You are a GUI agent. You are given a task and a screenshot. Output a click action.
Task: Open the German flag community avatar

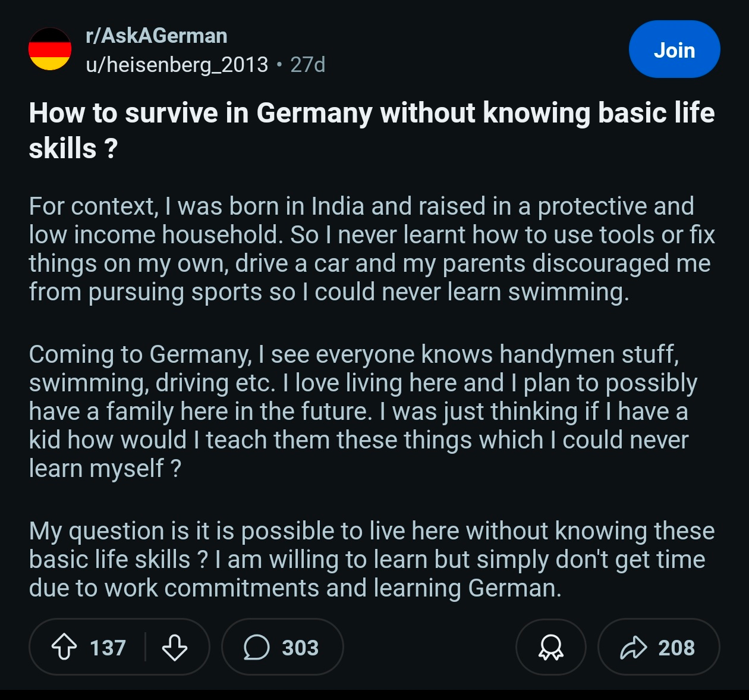click(x=50, y=49)
